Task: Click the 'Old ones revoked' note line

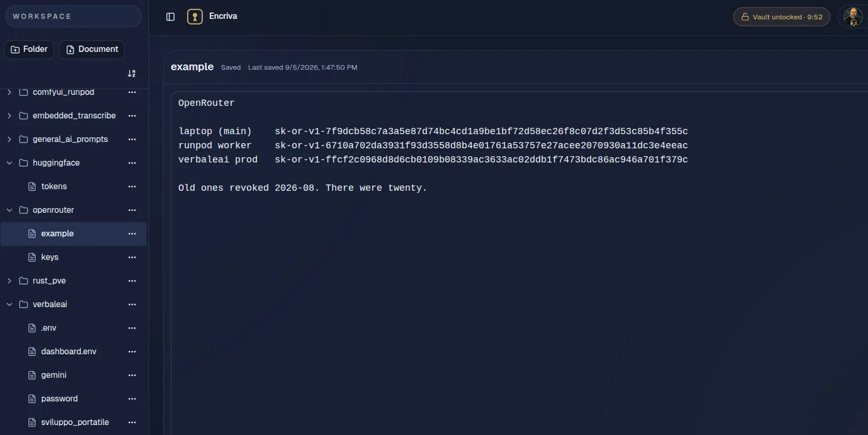Action: (x=303, y=188)
